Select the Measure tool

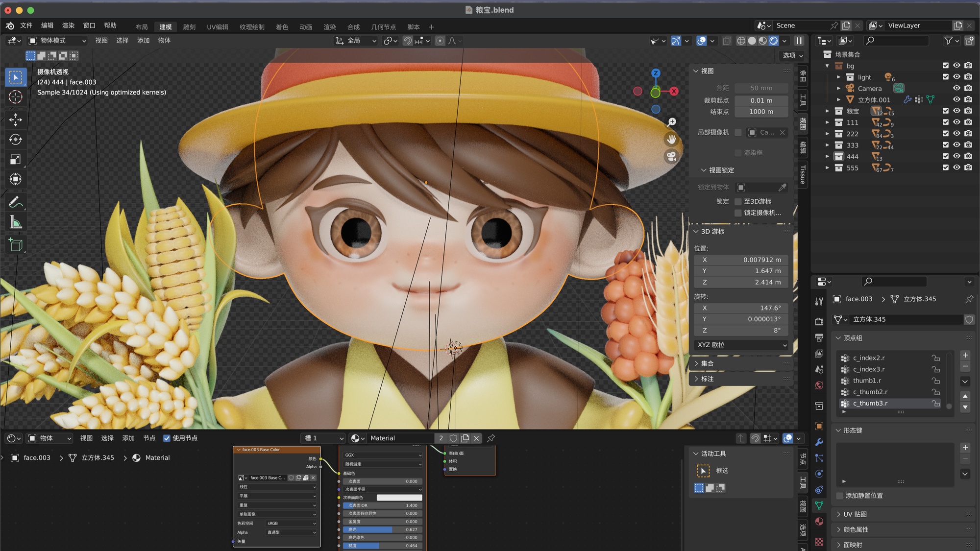pos(16,222)
